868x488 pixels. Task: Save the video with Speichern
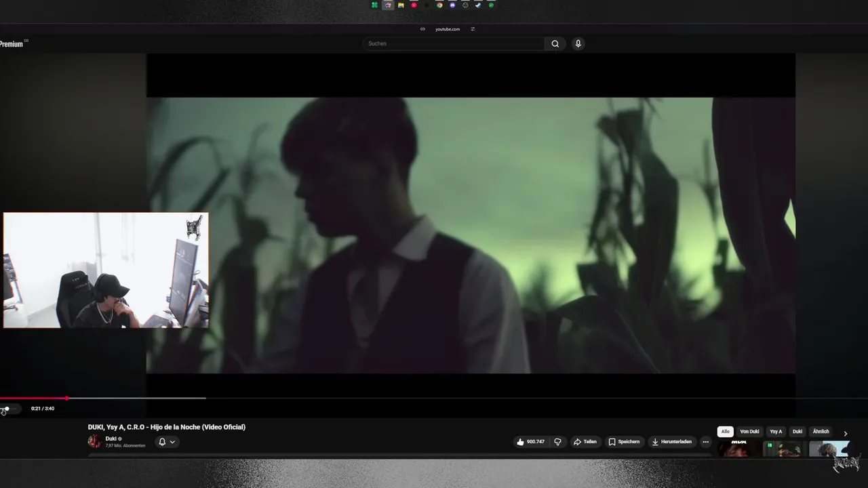[x=624, y=442]
